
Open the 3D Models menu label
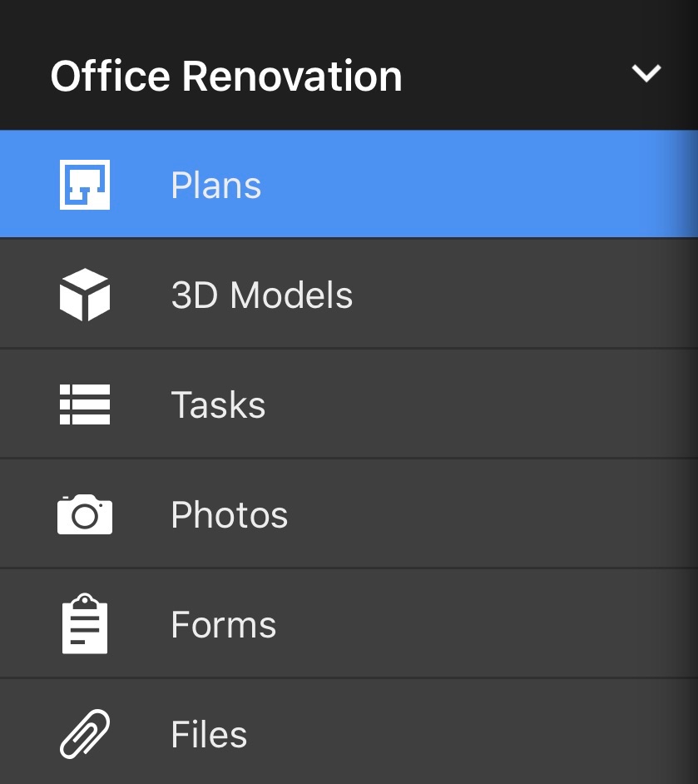coord(262,295)
